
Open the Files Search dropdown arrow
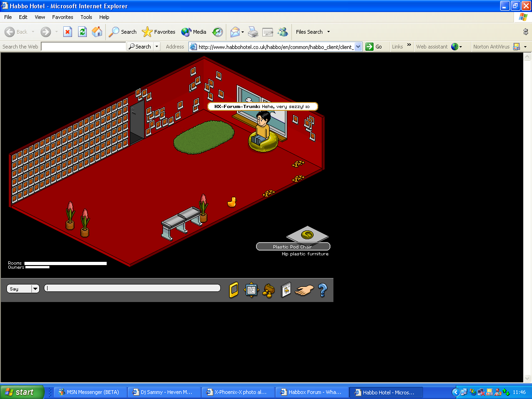coord(328,32)
